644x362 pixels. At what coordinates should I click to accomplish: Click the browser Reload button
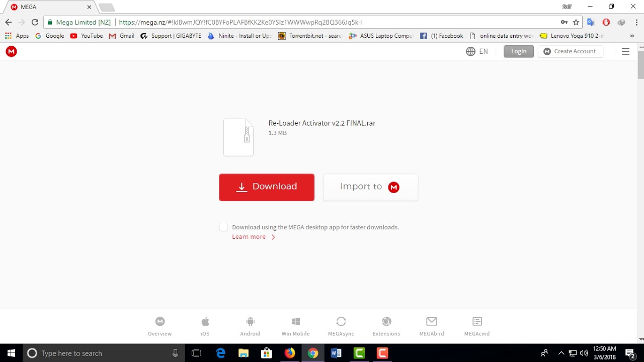coord(35,22)
